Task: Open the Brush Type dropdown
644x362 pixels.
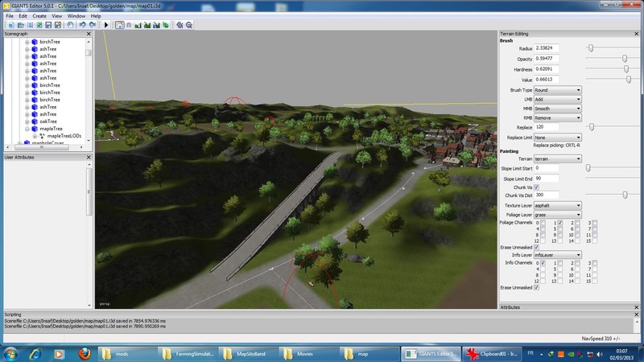Action: pos(557,90)
